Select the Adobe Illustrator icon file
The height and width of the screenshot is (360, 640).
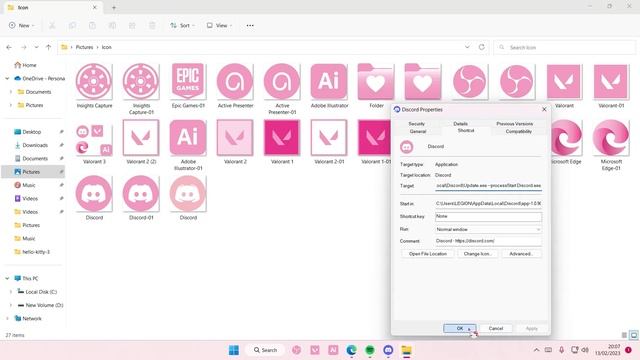pyautogui.click(x=329, y=86)
